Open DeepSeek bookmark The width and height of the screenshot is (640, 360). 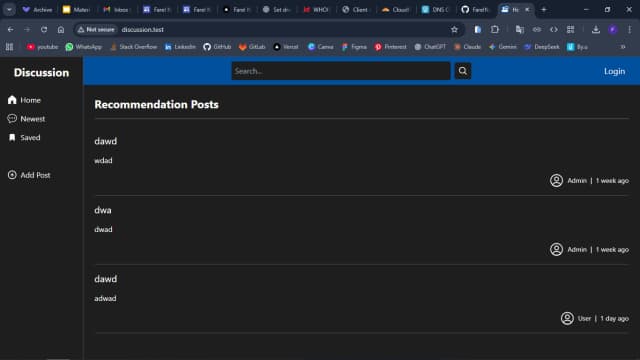pos(542,47)
